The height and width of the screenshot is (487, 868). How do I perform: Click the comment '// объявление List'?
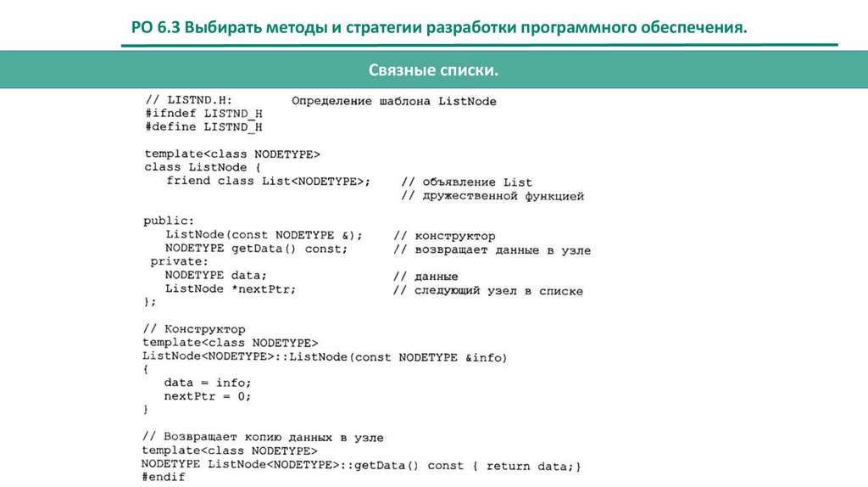tap(467, 182)
